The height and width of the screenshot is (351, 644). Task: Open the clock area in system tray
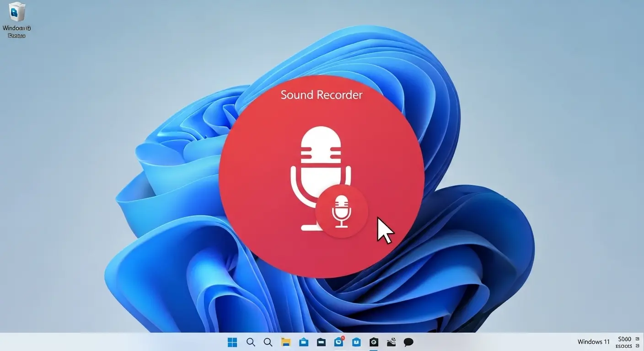pyautogui.click(x=625, y=342)
